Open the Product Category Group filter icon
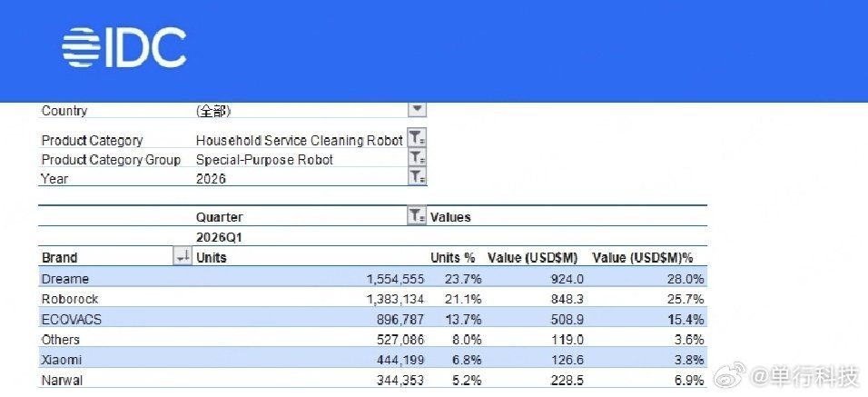868x397 pixels. (x=417, y=158)
